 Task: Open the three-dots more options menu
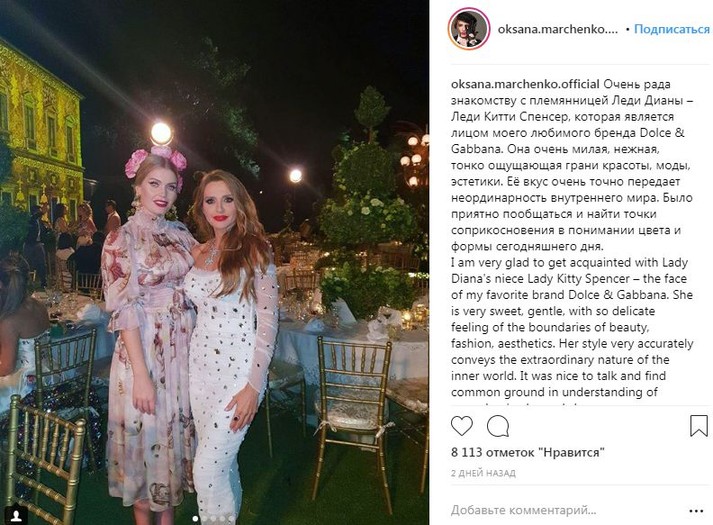click(x=696, y=511)
